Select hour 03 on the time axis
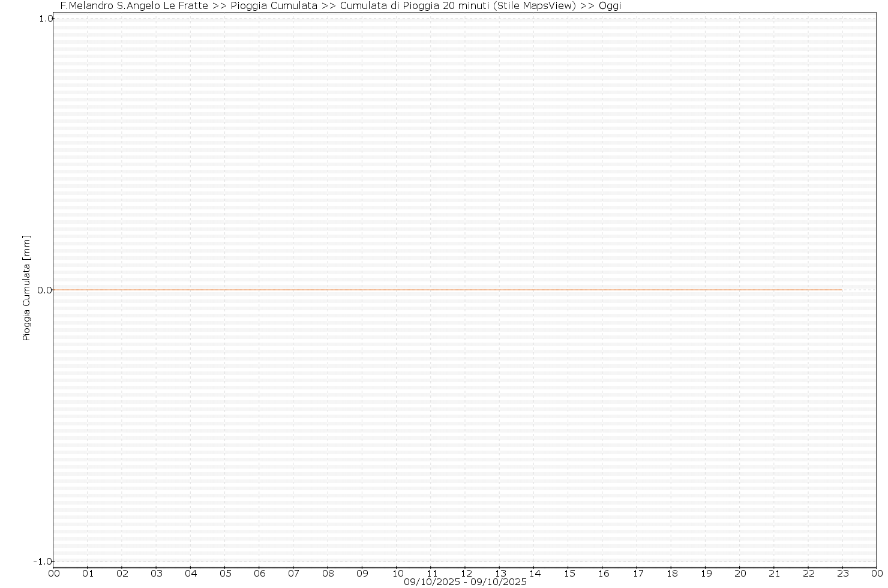 (x=156, y=574)
